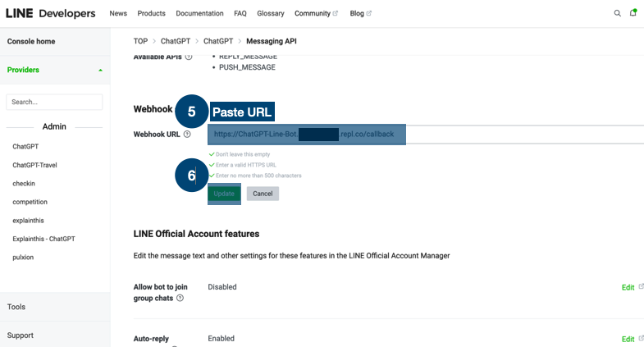Click the Webhook URL input field

pos(426,135)
